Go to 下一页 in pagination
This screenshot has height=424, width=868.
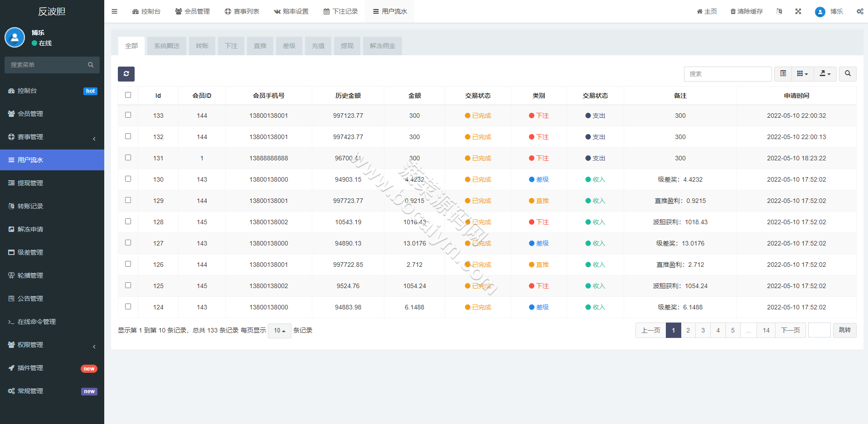(790, 330)
